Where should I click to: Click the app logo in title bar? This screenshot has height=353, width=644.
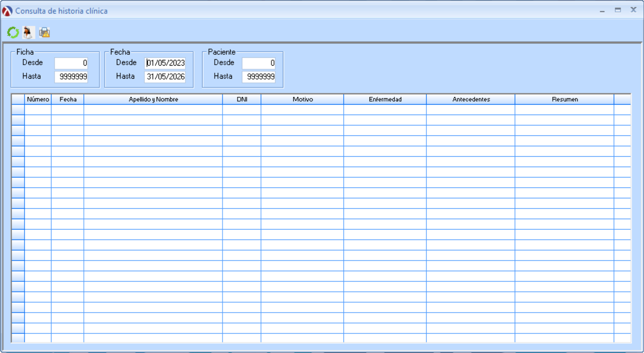(x=7, y=11)
